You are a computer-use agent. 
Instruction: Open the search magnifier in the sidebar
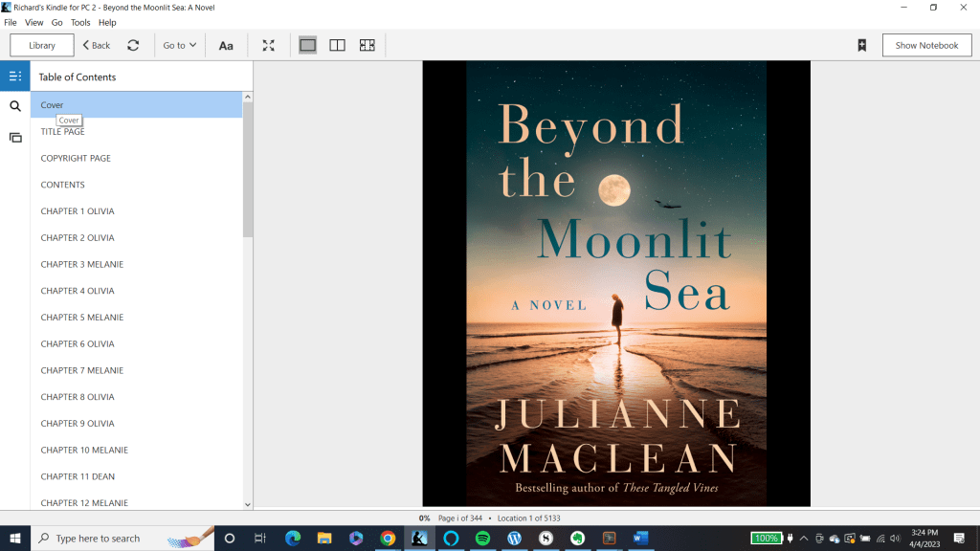click(x=15, y=106)
